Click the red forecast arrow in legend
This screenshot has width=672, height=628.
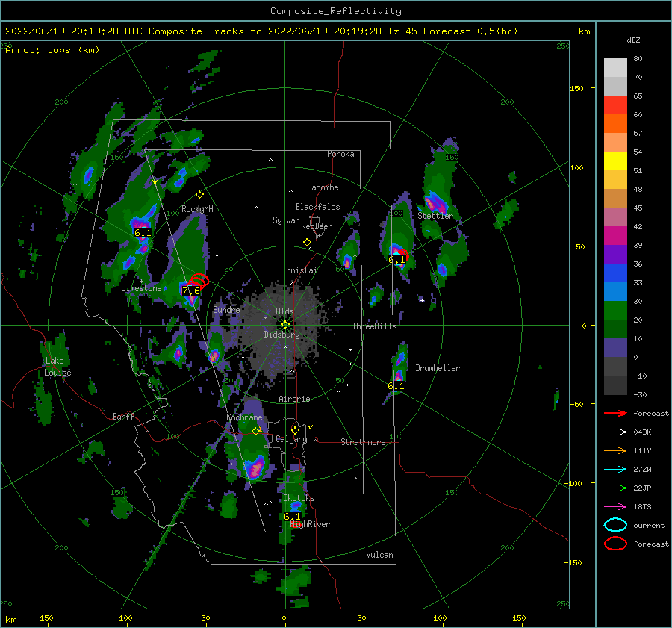tap(615, 413)
